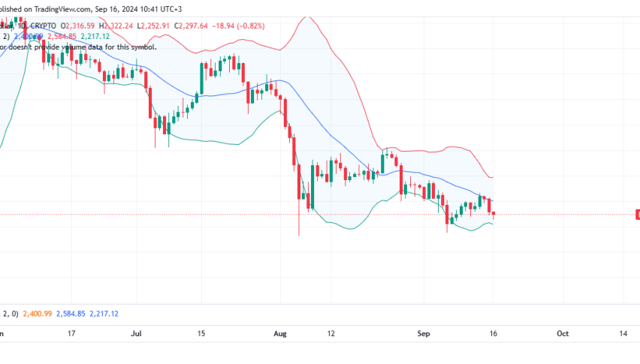Click the green 2,217.12 lower band value in top legend

pos(95,36)
